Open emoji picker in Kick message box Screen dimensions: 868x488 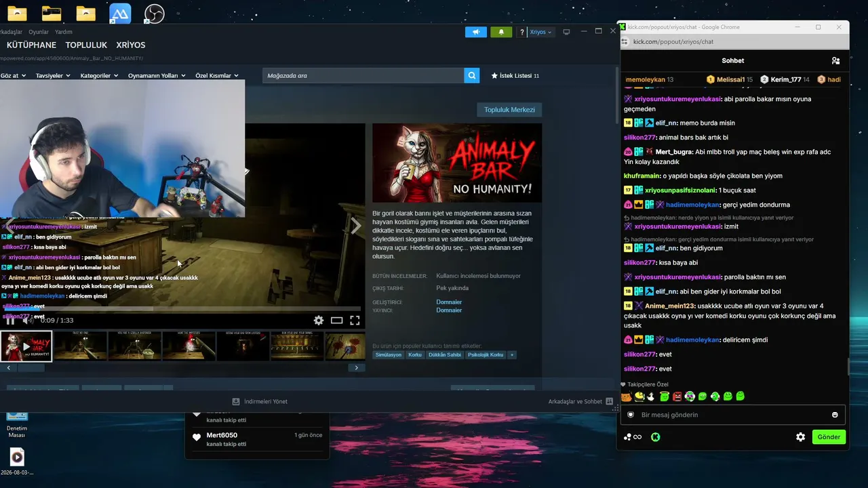click(x=835, y=415)
